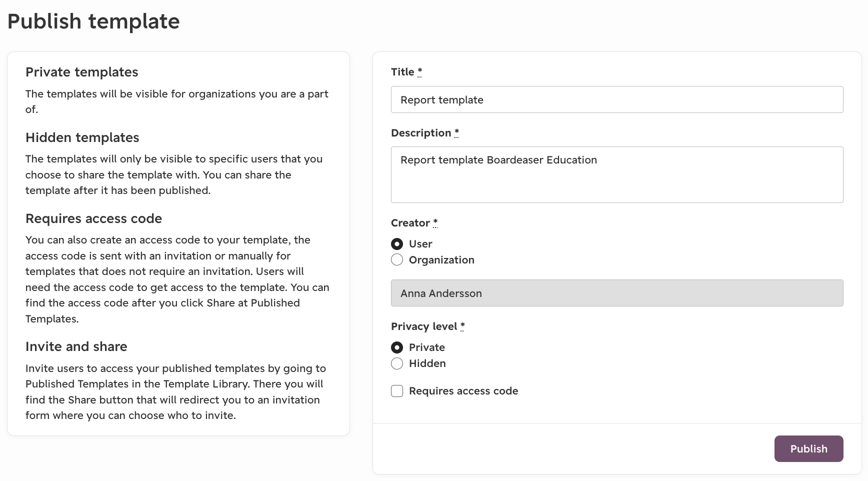Screen dimensions: 868x481
Task: Choose the Private privacy level
Action: pyautogui.click(x=397, y=347)
